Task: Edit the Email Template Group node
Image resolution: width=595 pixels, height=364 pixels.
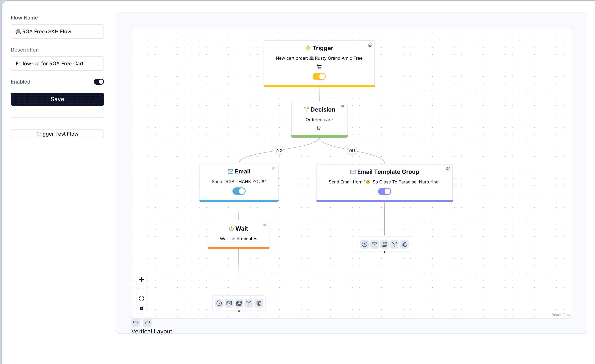Action: 448,169
